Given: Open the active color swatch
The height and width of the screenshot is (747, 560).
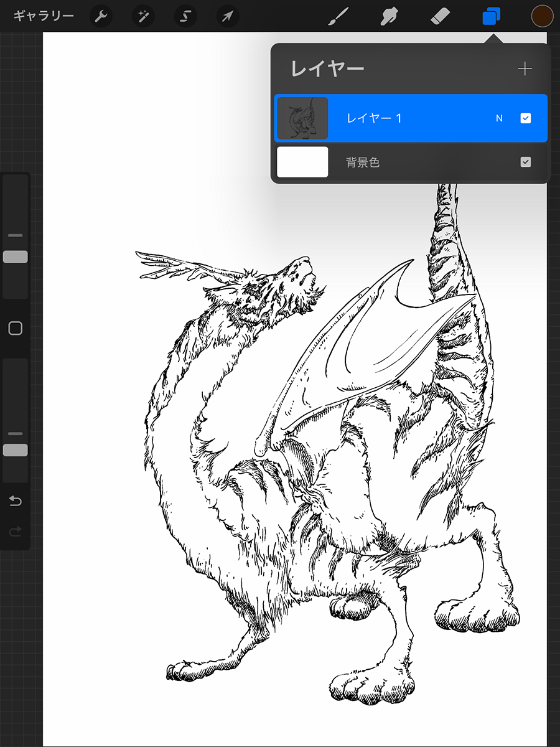Looking at the screenshot, I should pos(542,16).
